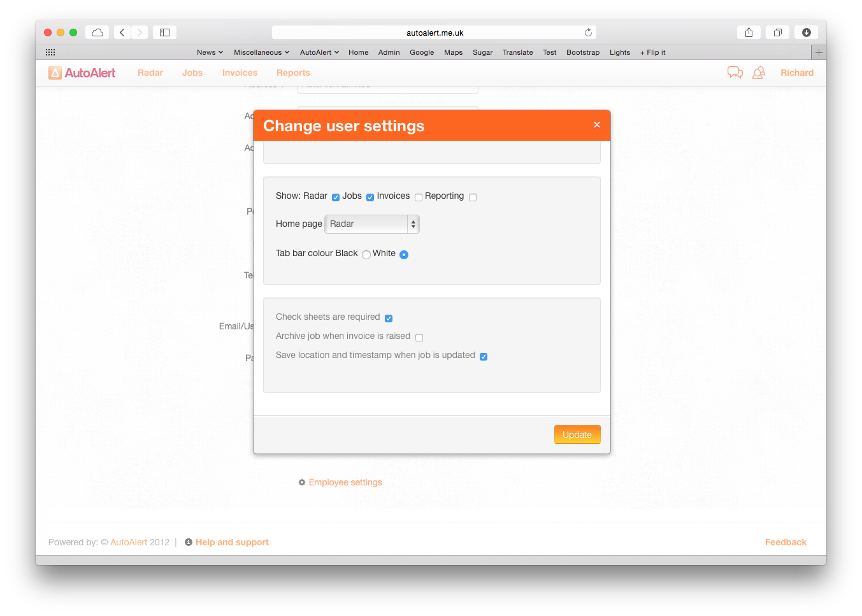This screenshot has height=616, width=862.
Task: Click the autoalert.me.uk address bar
Action: coord(435,32)
